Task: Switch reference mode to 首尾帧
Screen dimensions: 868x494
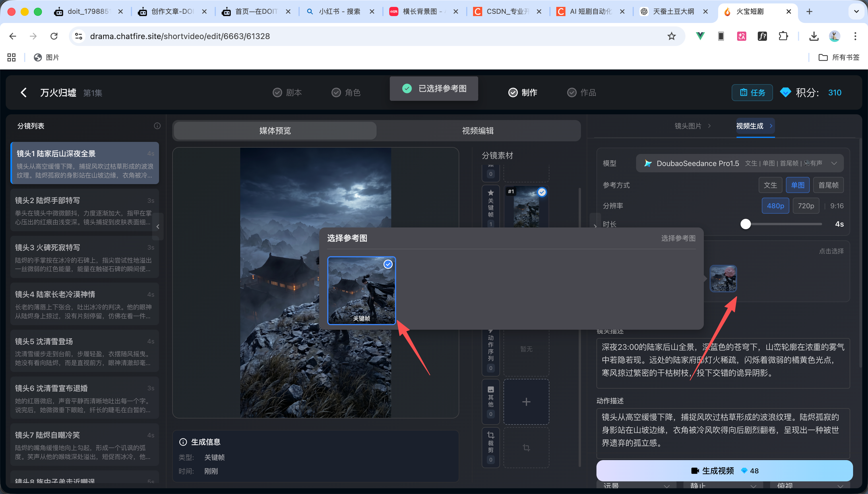Action: (828, 185)
